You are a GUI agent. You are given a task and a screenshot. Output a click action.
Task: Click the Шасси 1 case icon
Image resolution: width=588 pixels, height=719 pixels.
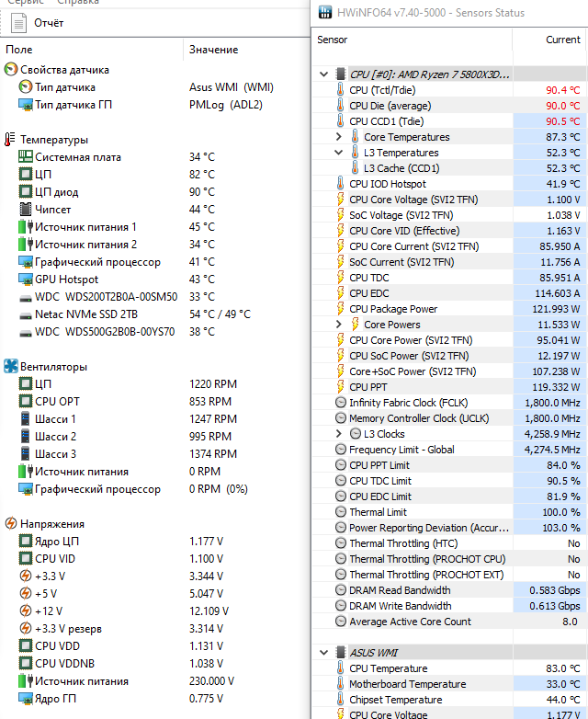[x=26, y=418]
